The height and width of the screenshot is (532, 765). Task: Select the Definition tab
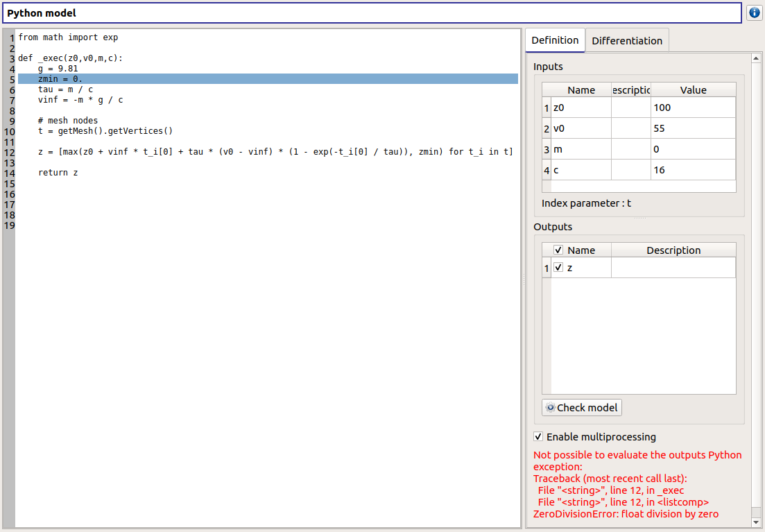[x=554, y=40]
